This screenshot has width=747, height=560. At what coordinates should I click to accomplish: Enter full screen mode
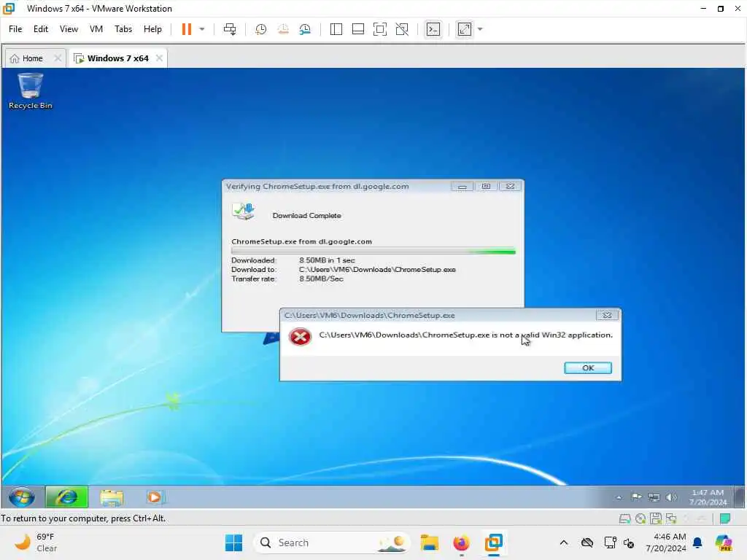pyautogui.click(x=379, y=29)
